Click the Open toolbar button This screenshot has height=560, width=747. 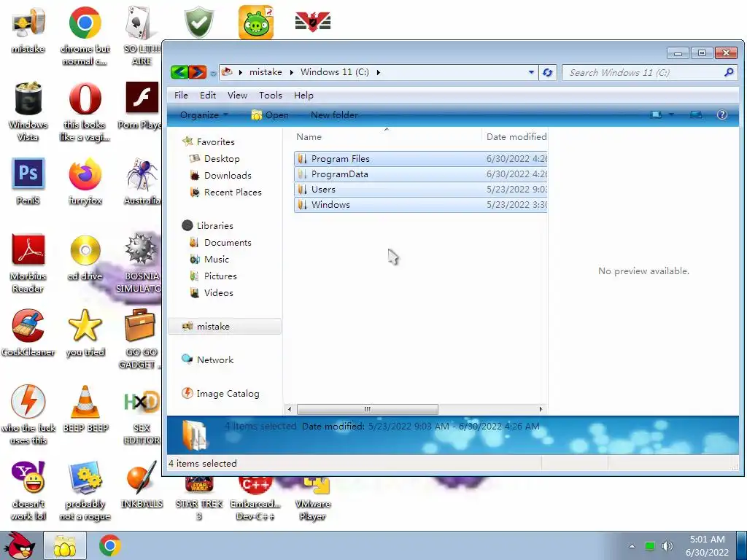tap(270, 114)
